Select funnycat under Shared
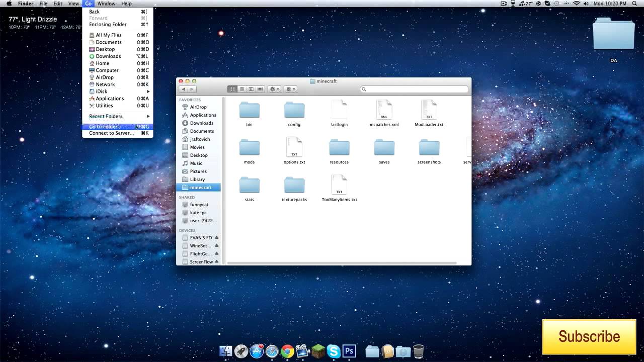This screenshot has width=644, height=362. click(x=198, y=205)
